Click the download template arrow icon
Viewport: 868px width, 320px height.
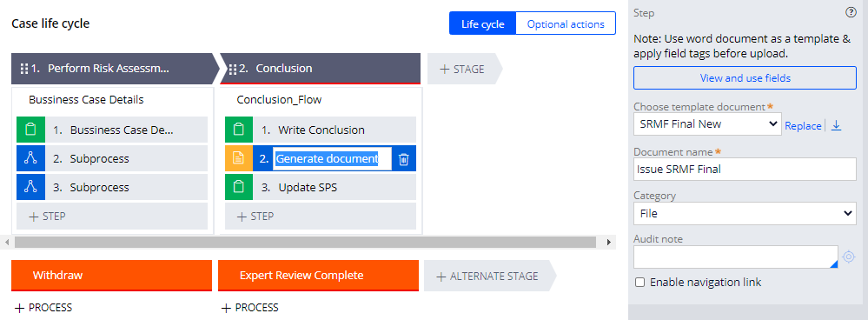837,126
